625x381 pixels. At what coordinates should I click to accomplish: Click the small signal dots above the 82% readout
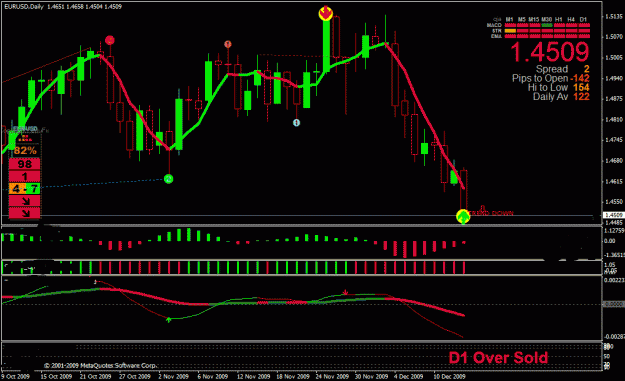25,138
